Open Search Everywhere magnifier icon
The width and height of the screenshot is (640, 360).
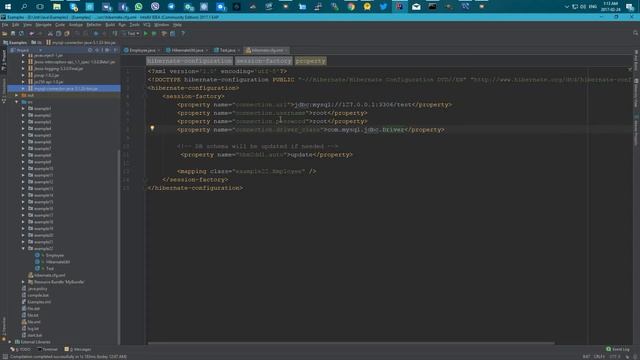[x=636, y=33]
